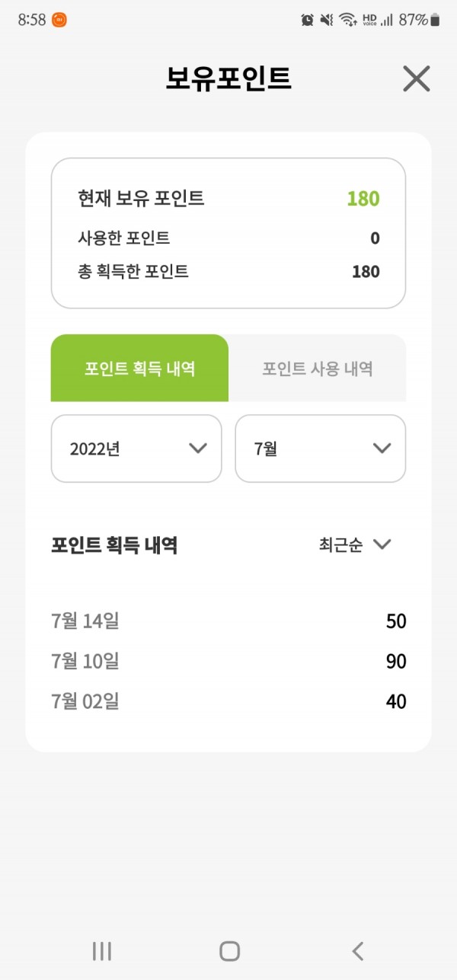Tap the muted sound status icon

pos(328,21)
